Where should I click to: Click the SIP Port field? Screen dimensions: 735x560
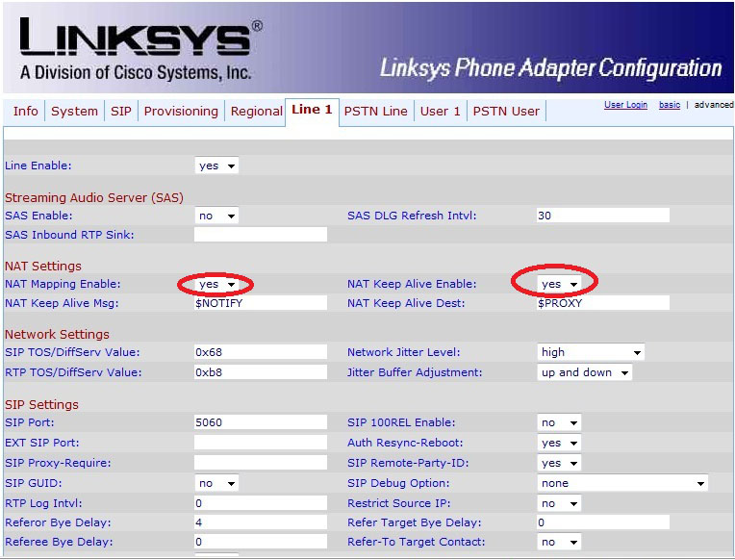(261, 422)
